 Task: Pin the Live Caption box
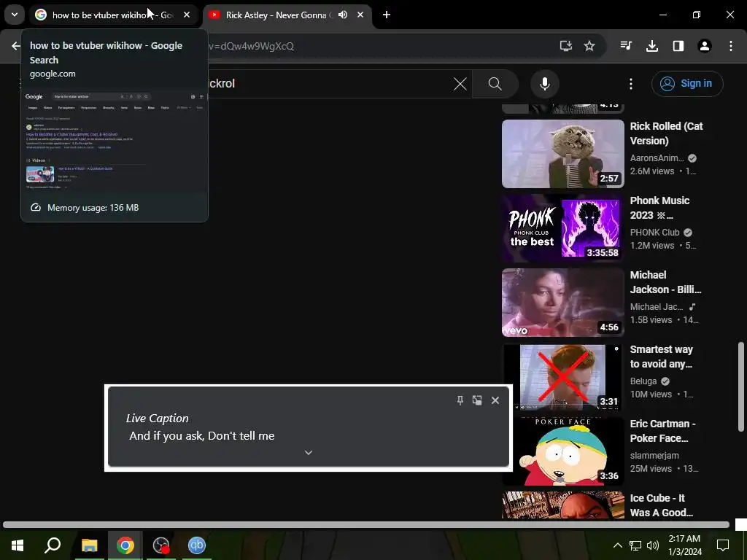pos(460,400)
